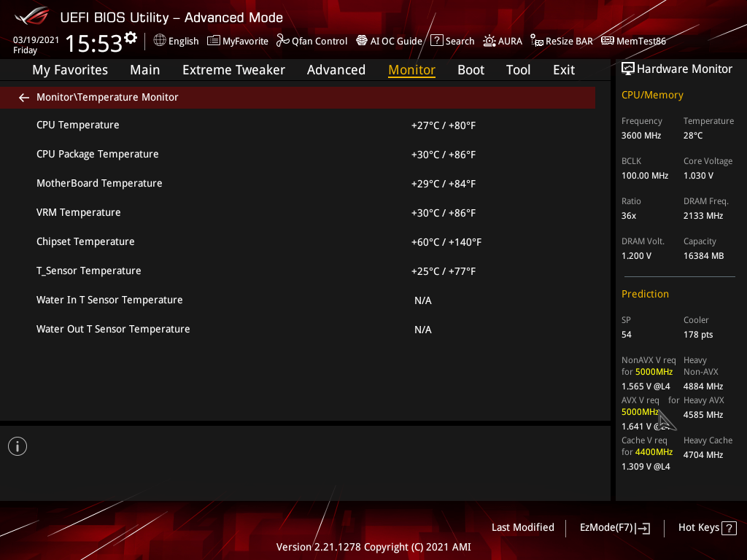This screenshot has width=747, height=560.
Task: Select Water In T Sensor Temperature row
Action: (298, 300)
